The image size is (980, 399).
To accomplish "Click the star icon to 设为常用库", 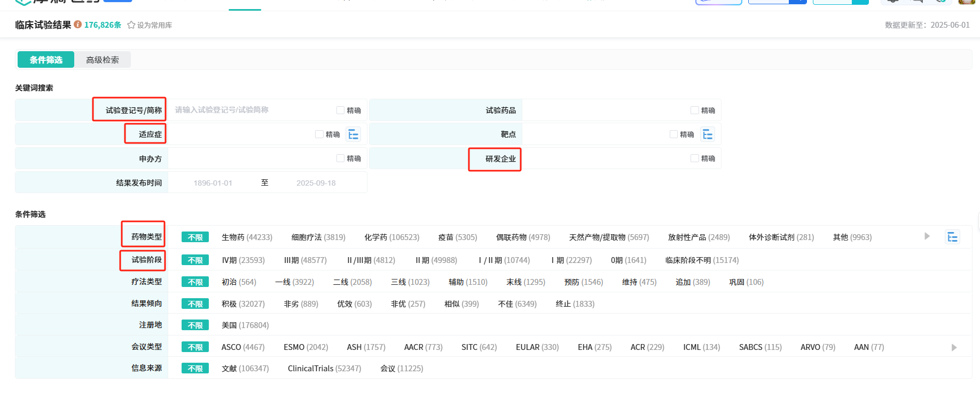I will coord(131,25).
